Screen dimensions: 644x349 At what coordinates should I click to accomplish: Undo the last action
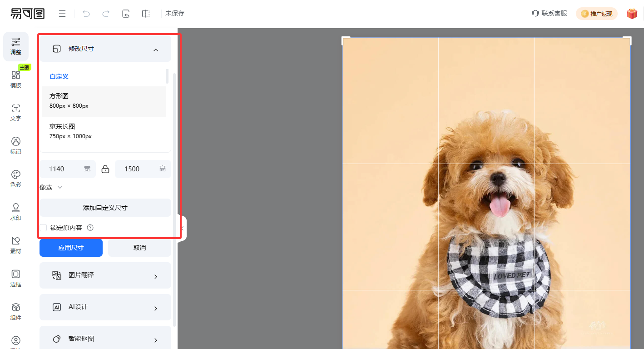86,14
